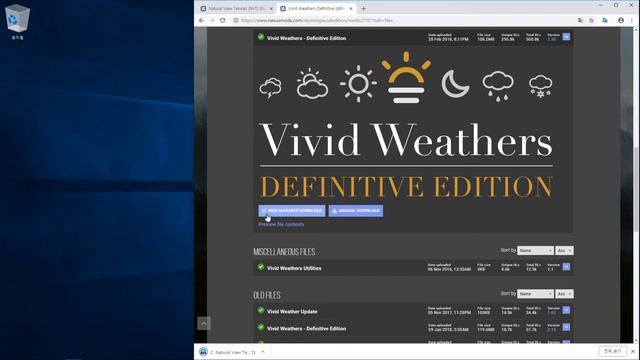The width and height of the screenshot is (640, 360).
Task: Click the page vertical scrollbar thumb
Action: click(x=636, y=190)
